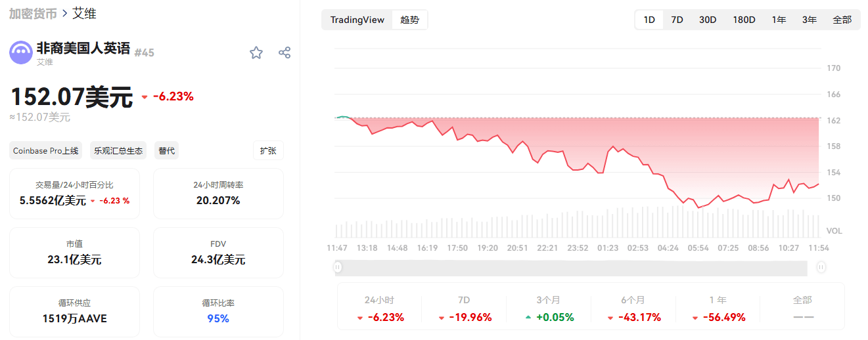Expand the tag list with 扩张

pos(268,150)
